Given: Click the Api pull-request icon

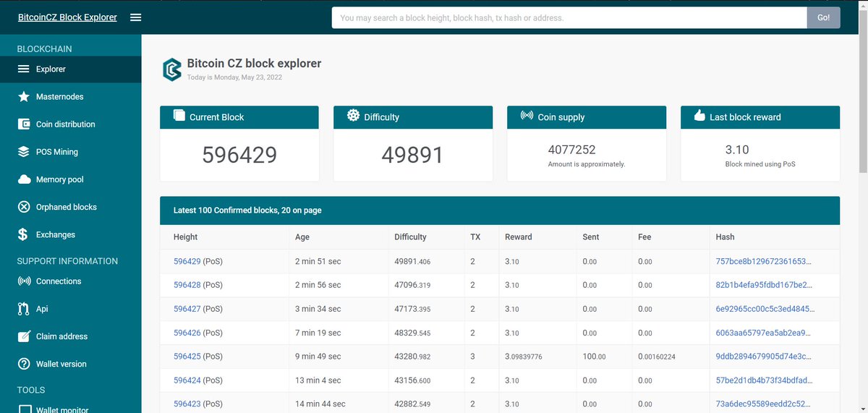Looking at the screenshot, I should click(x=24, y=309).
